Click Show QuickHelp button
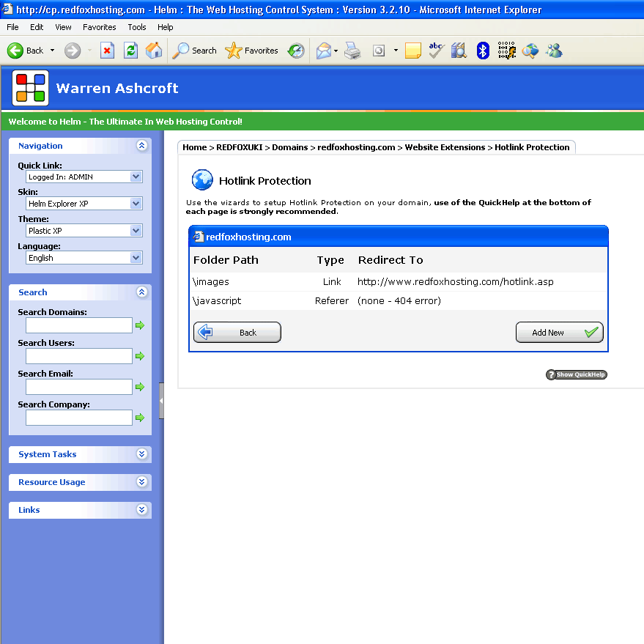 pos(577,374)
